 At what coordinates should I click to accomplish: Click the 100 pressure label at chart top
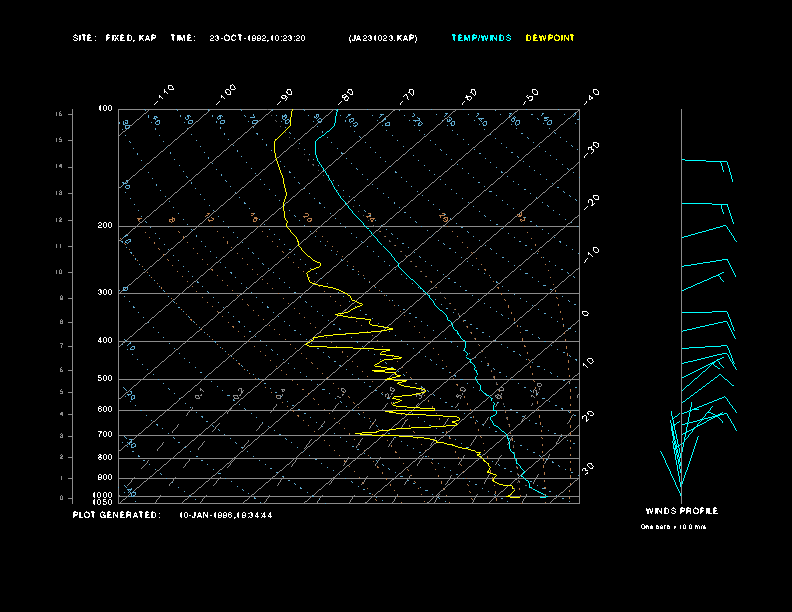point(105,108)
